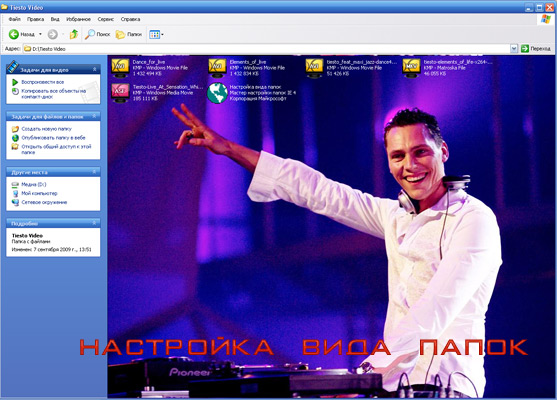Click Копировать все объекты на компакт-диск
557x400 pixels.
[53, 93]
